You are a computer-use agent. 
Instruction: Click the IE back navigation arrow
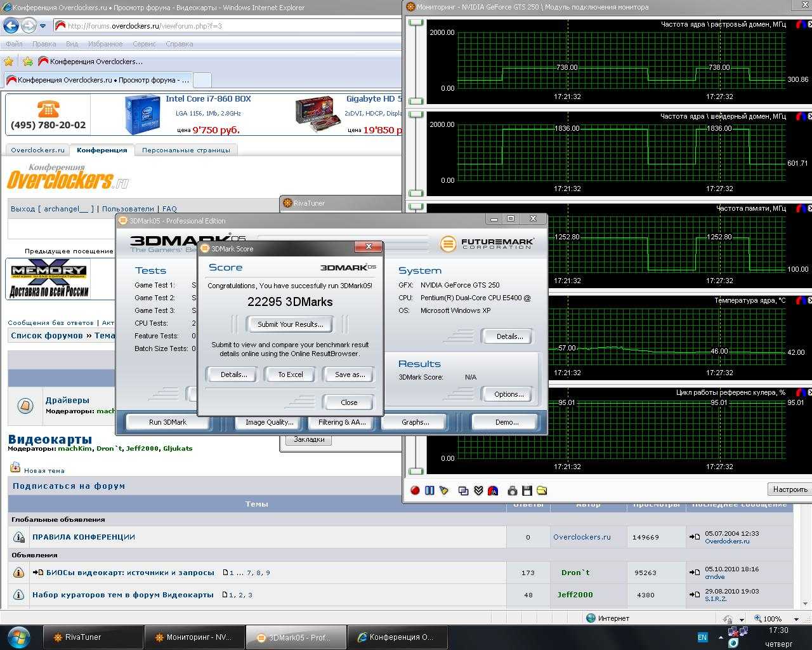pyautogui.click(x=11, y=26)
